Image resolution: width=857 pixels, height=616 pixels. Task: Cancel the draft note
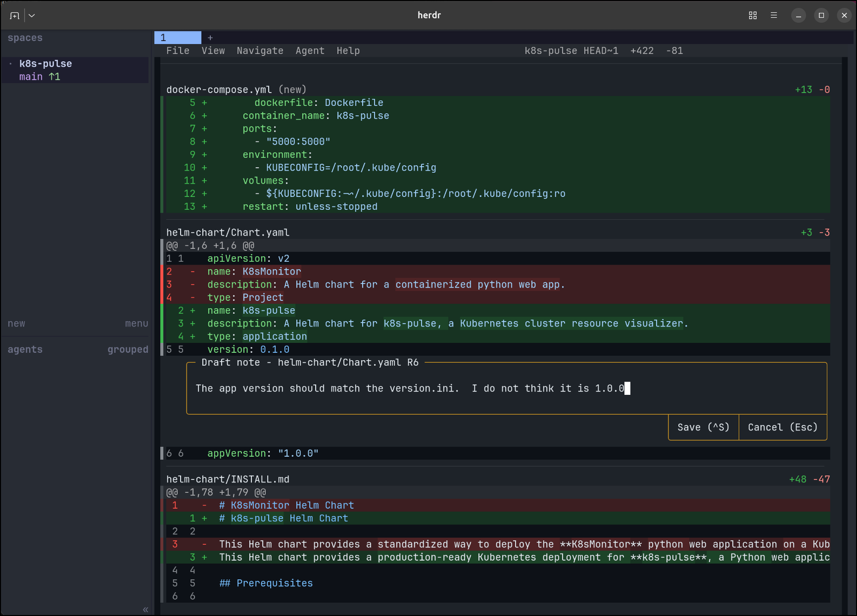[x=782, y=427]
